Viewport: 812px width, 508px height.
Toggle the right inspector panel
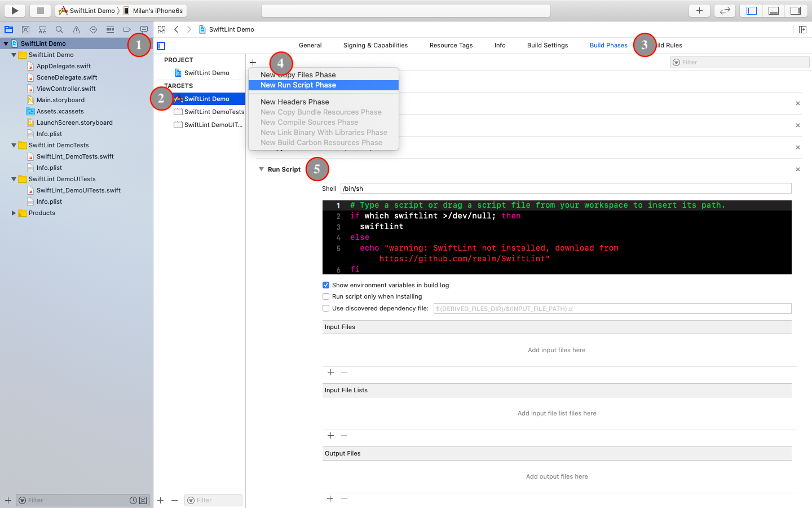coord(795,10)
